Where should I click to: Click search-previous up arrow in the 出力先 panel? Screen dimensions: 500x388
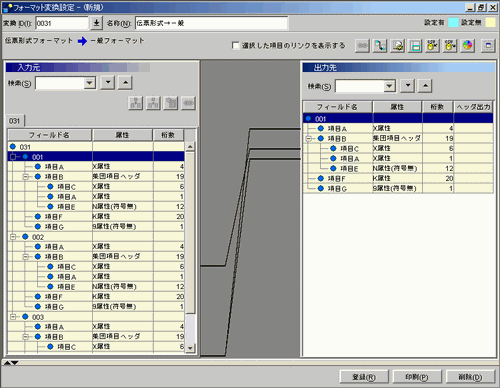[425, 86]
